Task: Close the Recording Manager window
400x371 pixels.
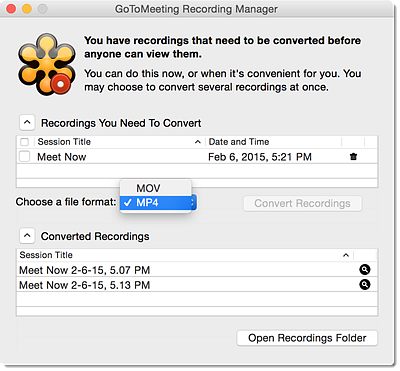Action: pyautogui.click(x=11, y=8)
